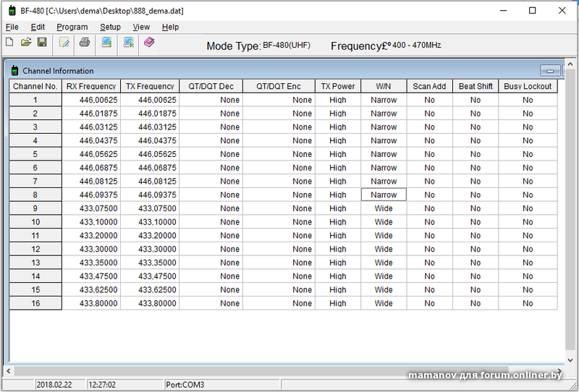The image size is (579, 392).
Task: Select TX Power cell of channel 1
Action: pos(337,100)
